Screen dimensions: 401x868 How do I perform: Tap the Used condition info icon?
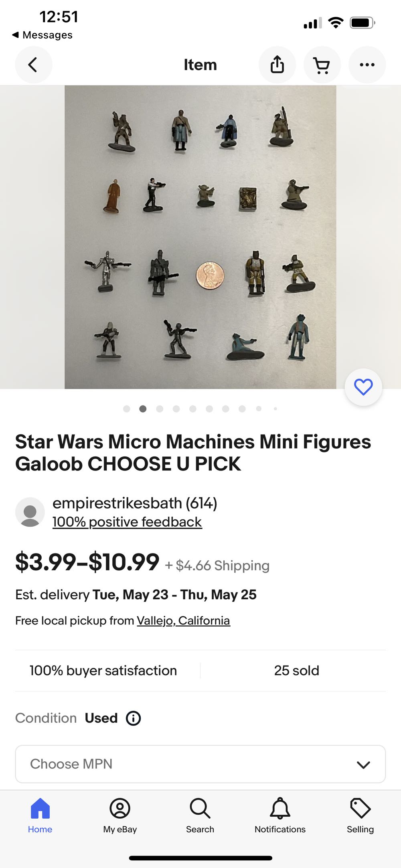pyautogui.click(x=133, y=718)
